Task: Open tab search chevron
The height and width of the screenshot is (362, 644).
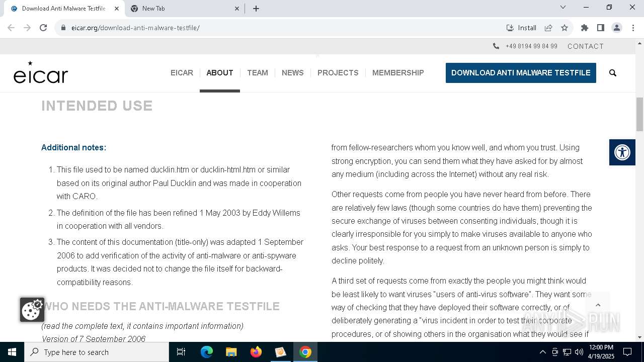Action: pos(563,7)
